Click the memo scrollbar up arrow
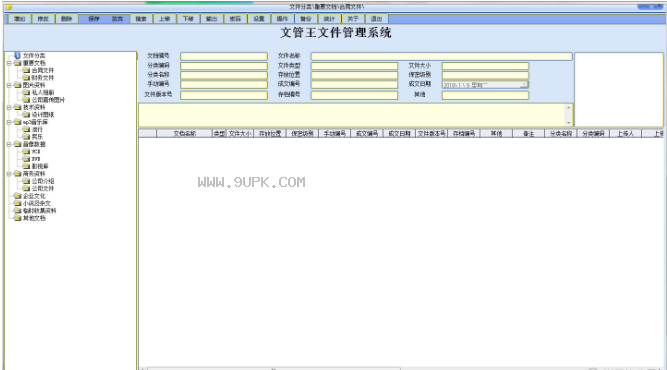 (x=568, y=108)
